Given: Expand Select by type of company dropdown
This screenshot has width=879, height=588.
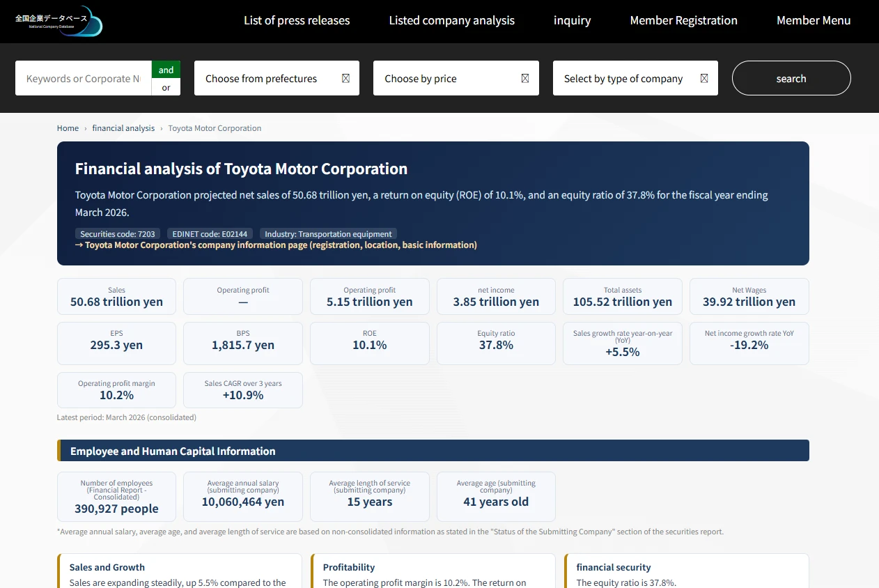Looking at the screenshot, I should click(x=635, y=78).
